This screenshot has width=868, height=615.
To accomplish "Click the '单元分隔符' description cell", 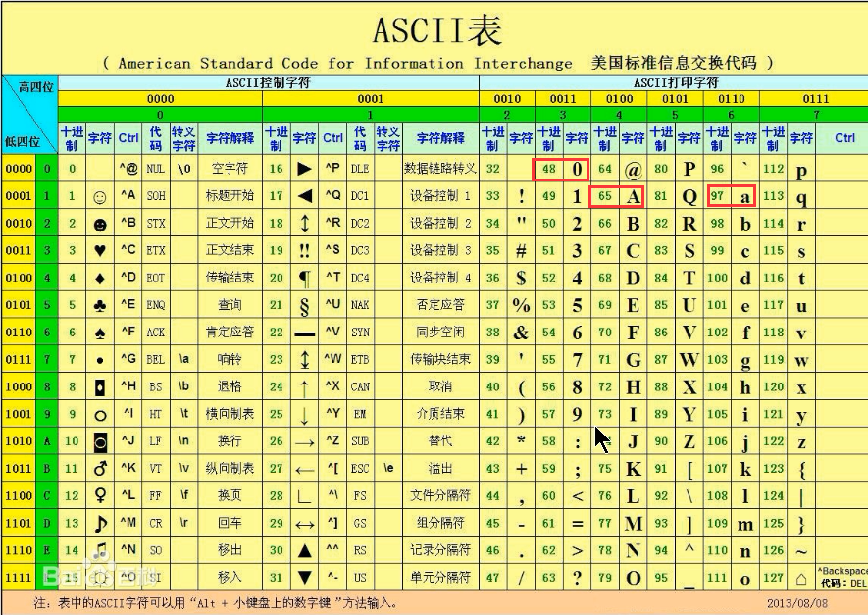I will click(x=440, y=578).
